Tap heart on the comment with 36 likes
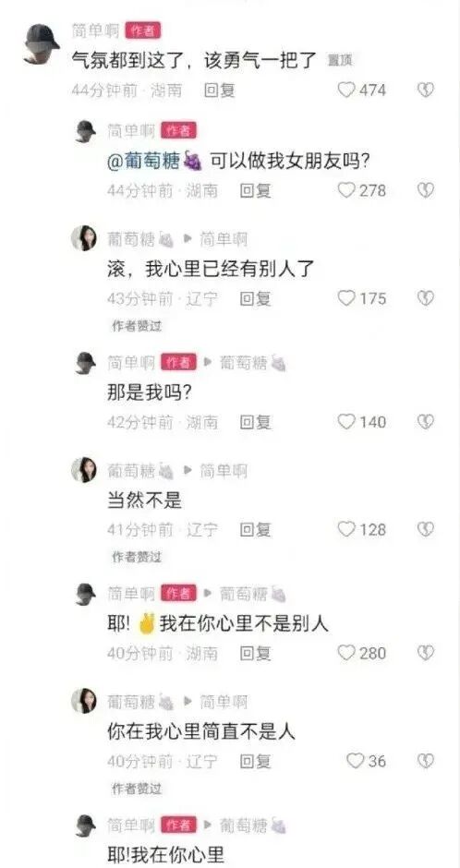Image resolution: width=460 pixels, height=868 pixels. pyautogui.click(x=355, y=761)
